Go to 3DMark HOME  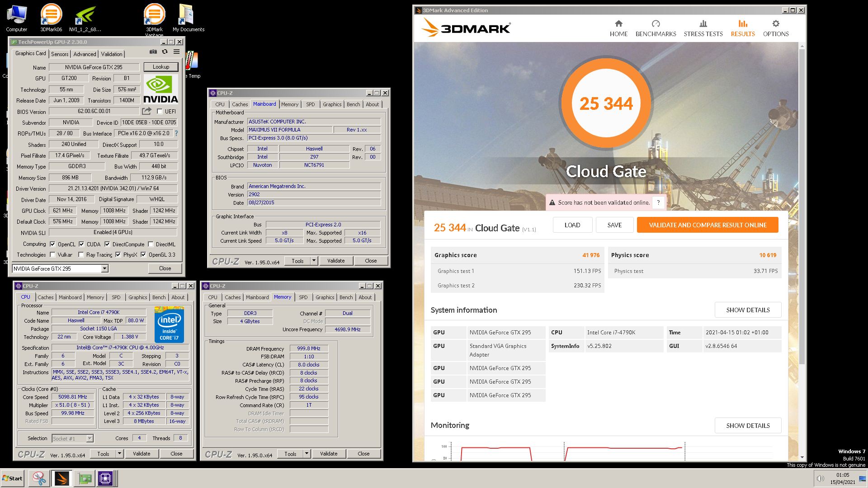(618, 28)
